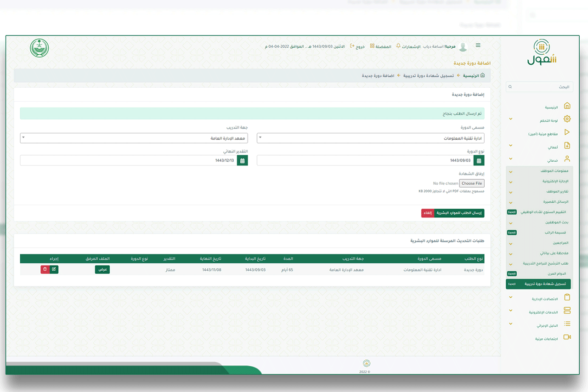This screenshot has width=588, height=392.
Task: Click the camera icon for اجتماعات مرئية
Action: click(567, 337)
